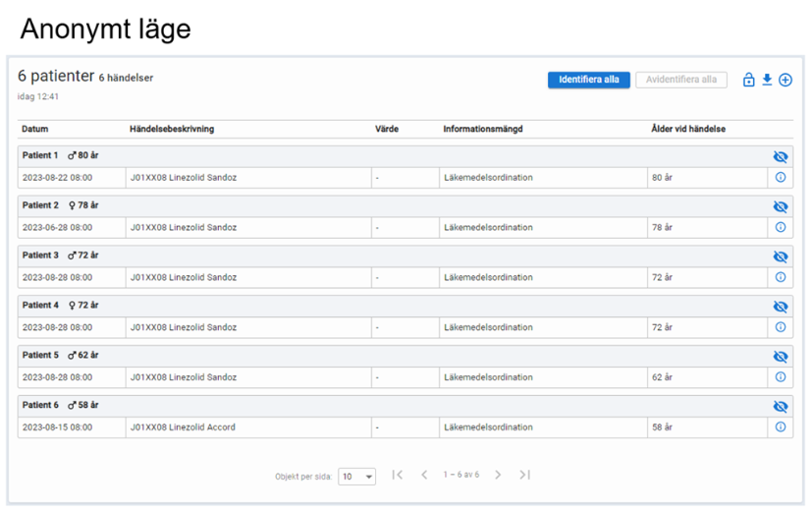Click the date 2023-08-15 08:00
Image resolution: width=812 pixels, height=512 pixels.
57,427
